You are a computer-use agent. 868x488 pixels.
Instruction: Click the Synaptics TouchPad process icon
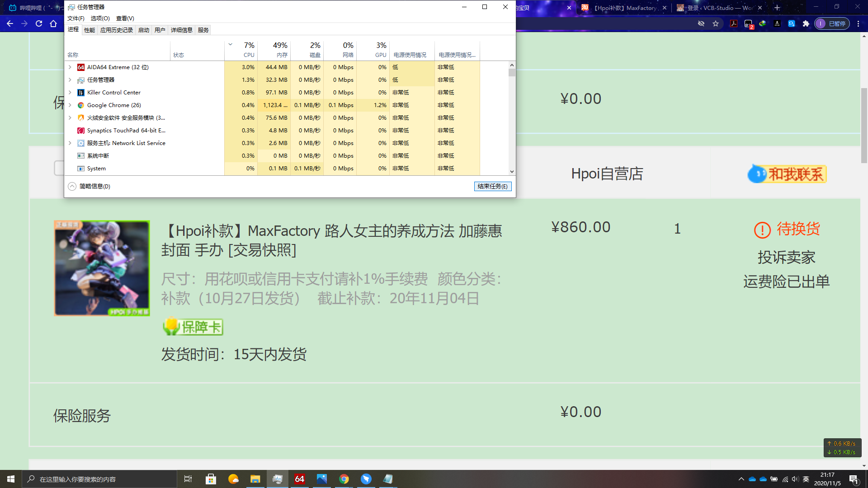(x=81, y=131)
